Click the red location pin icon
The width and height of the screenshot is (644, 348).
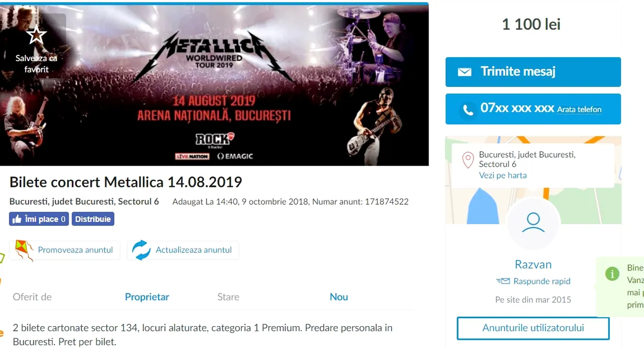(x=467, y=161)
